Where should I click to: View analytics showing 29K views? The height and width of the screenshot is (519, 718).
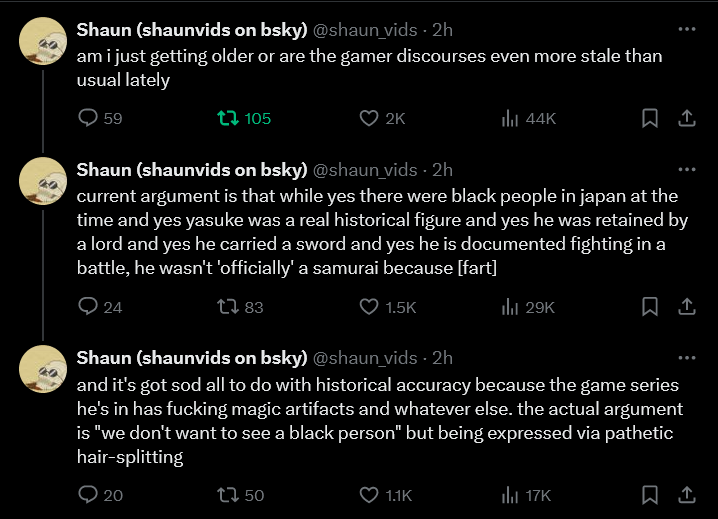(508, 307)
